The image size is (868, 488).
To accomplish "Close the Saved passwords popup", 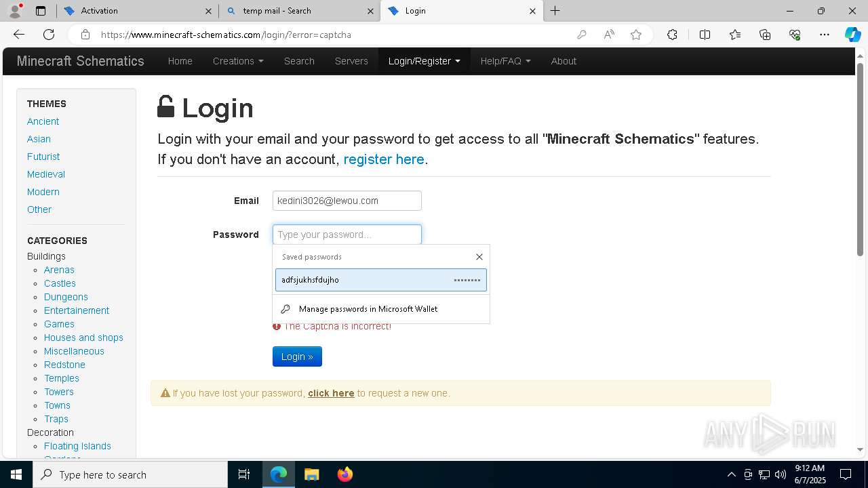I will (479, 257).
